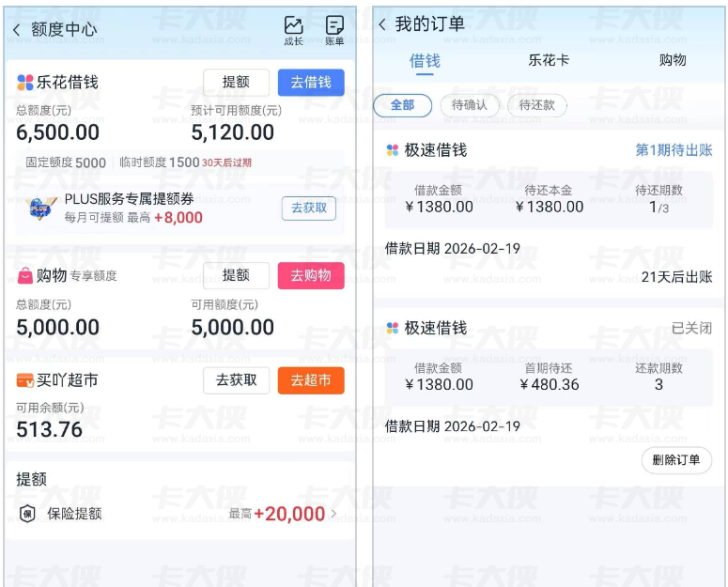The width and height of the screenshot is (728, 587).
Task: Switch to the 借钱 tab
Action: point(425,61)
